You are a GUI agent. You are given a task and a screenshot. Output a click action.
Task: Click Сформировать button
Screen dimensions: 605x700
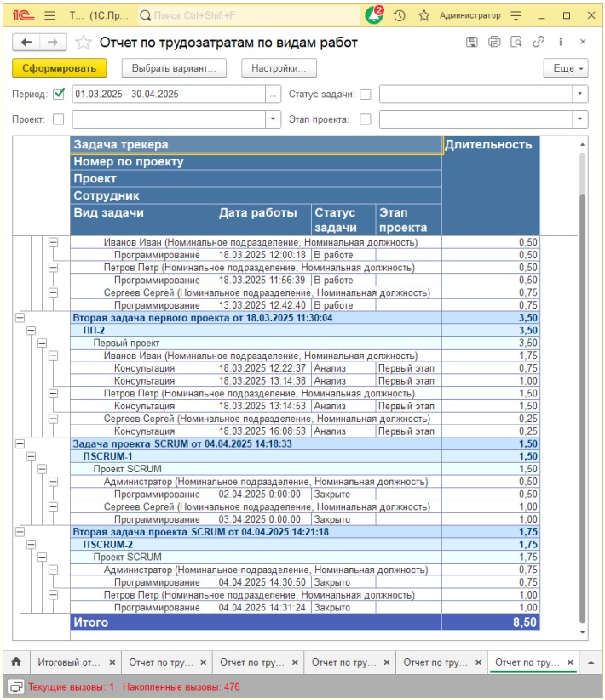pos(60,68)
